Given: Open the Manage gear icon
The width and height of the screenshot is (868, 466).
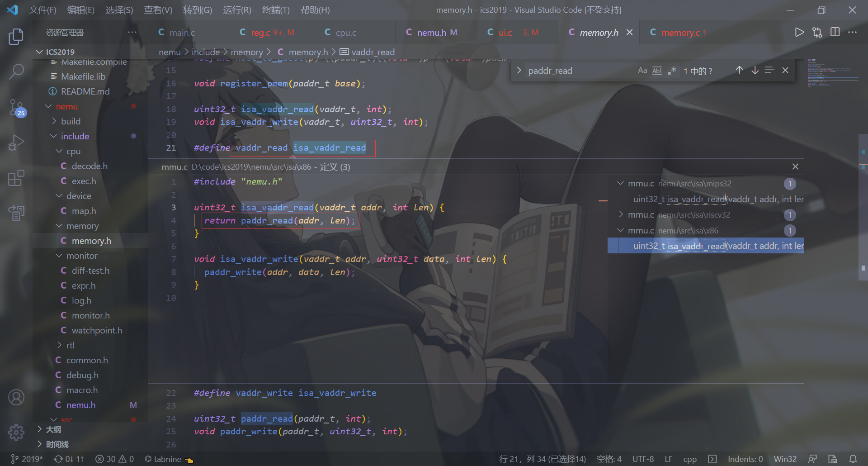Looking at the screenshot, I should (x=16, y=433).
